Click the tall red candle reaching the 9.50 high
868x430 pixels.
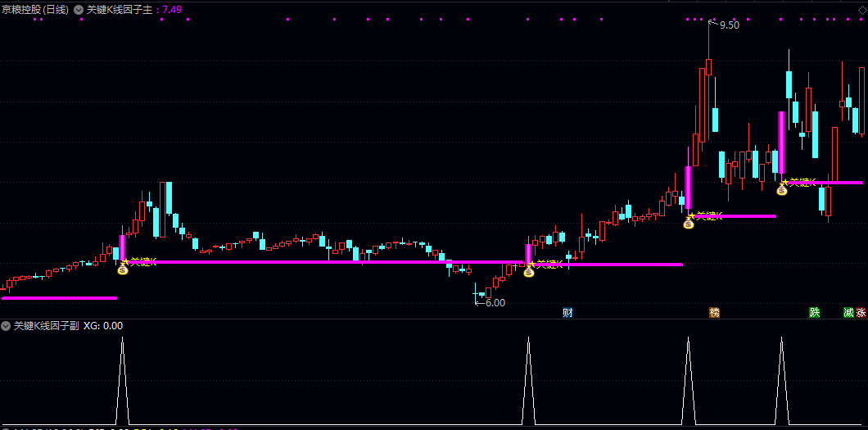click(x=708, y=67)
